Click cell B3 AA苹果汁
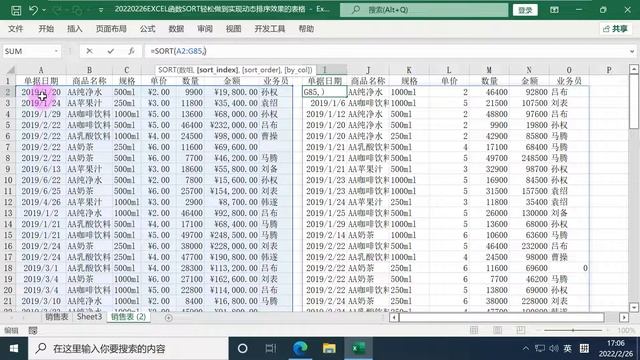The width and height of the screenshot is (640, 360). click(89, 103)
